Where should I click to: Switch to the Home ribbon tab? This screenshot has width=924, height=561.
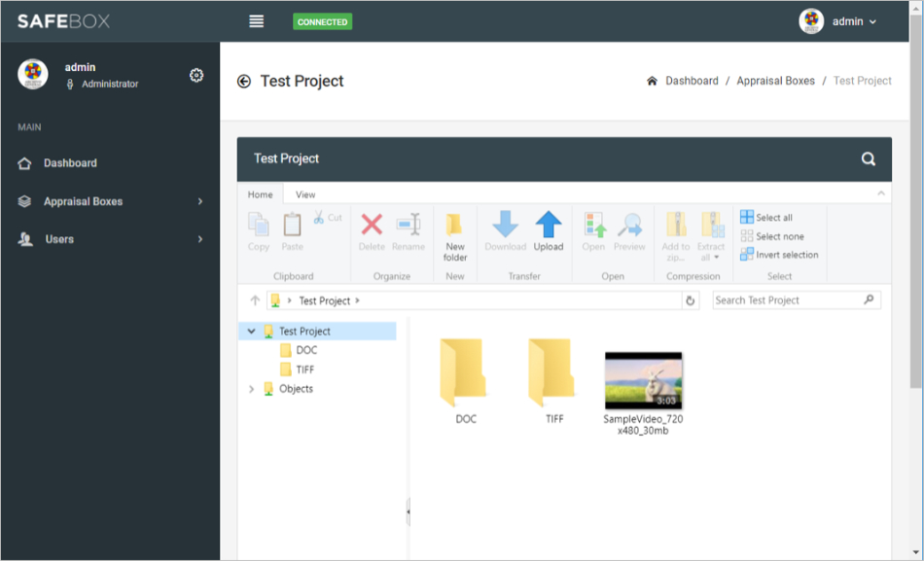pyautogui.click(x=260, y=194)
